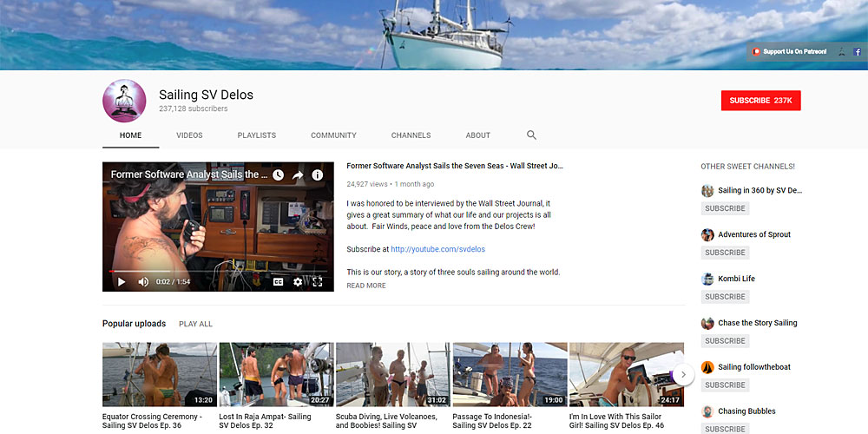868x434 pixels.
Task: Toggle closed captions CC button
Action: coord(278,282)
